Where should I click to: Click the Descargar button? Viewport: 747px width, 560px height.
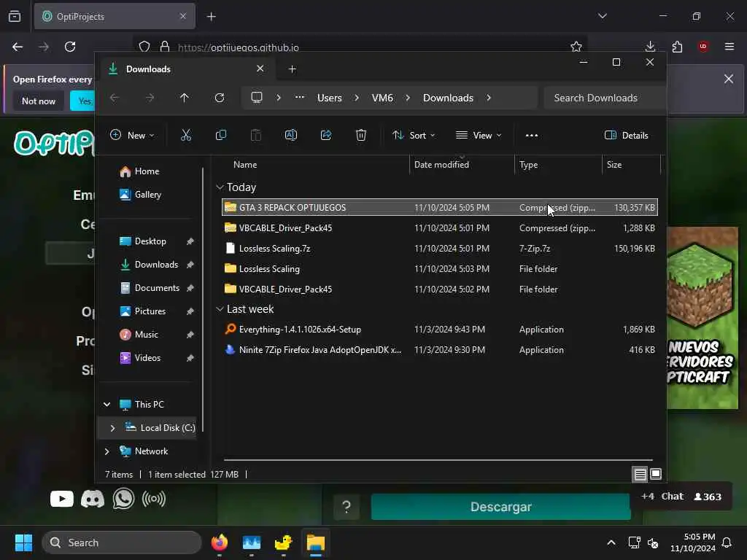click(x=500, y=507)
